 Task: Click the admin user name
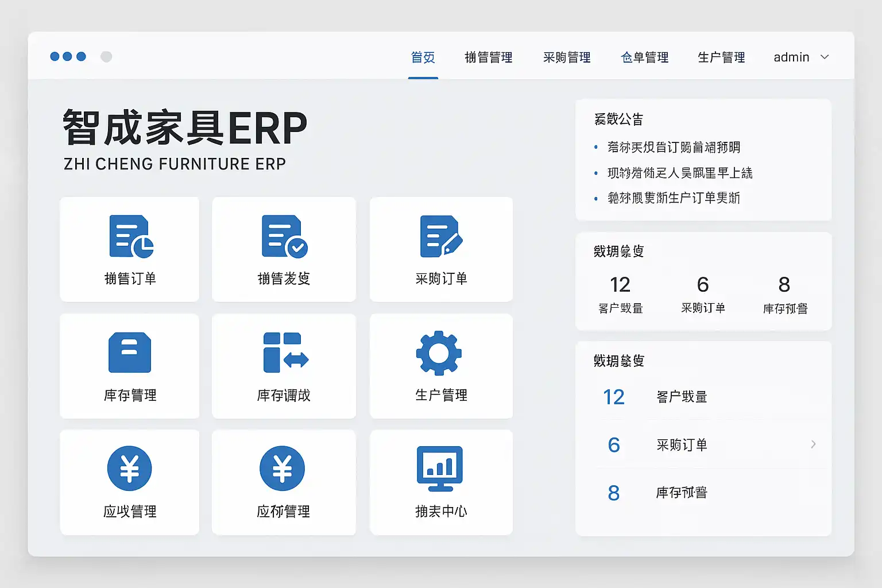point(791,57)
